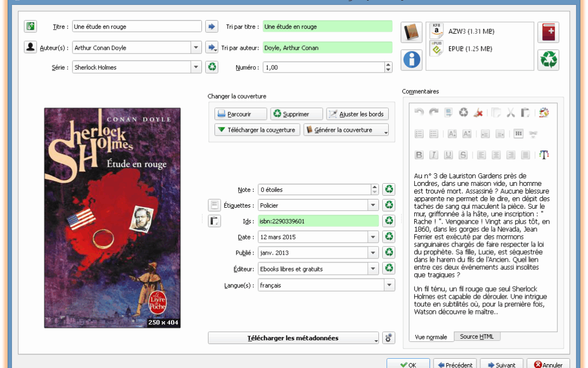Click Parcourir to browse cover
The width and height of the screenshot is (588, 368).
(x=241, y=114)
